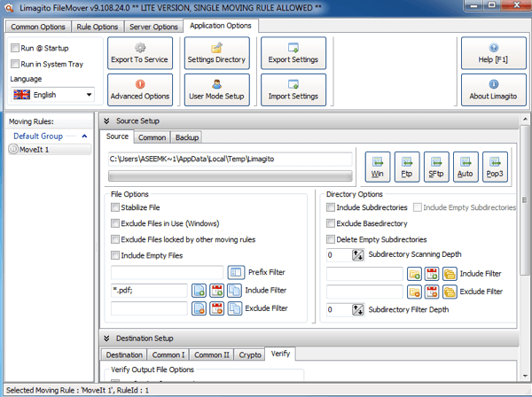This screenshot has height=397, width=532.
Task: Open User Mode Setup
Action: [217, 90]
